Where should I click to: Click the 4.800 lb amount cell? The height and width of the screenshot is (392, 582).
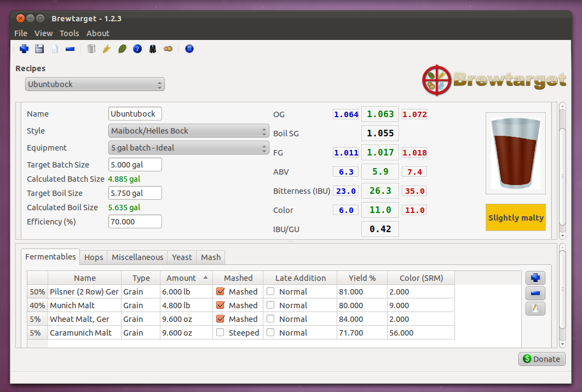pyautogui.click(x=186, y=305)
